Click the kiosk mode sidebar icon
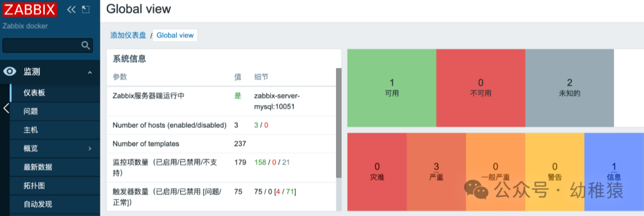The image size is (644, 216). [x=85, y=9]
